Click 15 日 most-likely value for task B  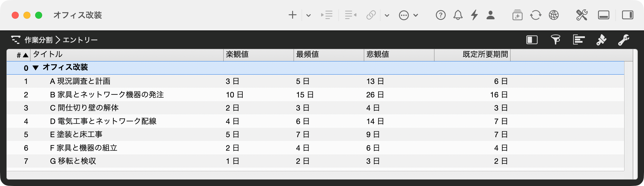305,95
